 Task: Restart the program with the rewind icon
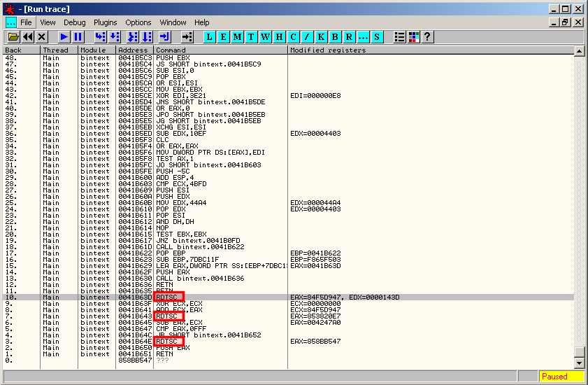pos(28,36)
